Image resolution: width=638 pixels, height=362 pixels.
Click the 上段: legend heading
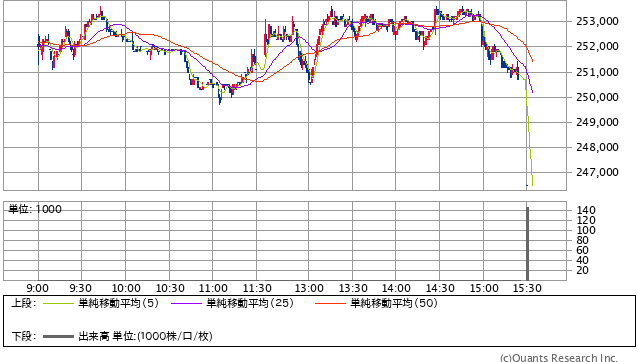click(x=24, y=303)
